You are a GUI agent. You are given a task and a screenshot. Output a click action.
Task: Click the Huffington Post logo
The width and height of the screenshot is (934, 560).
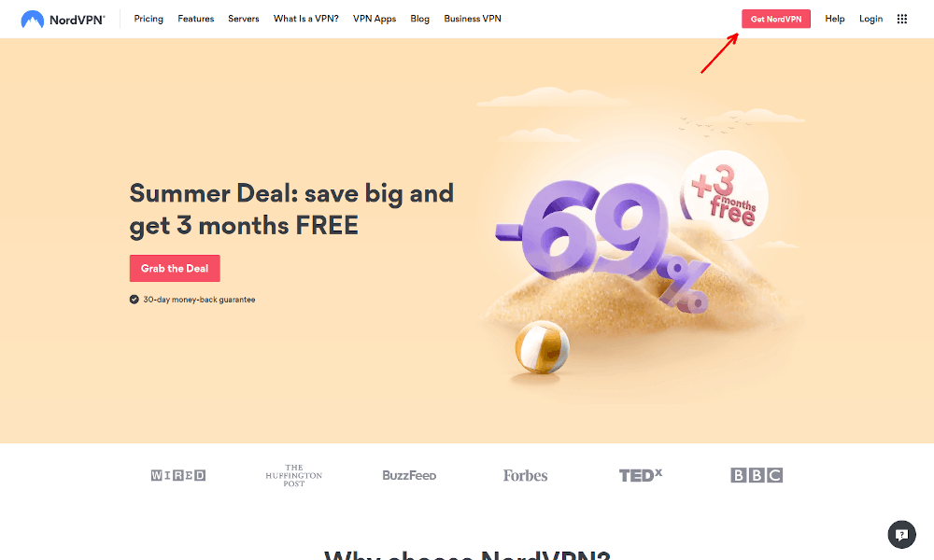click(293, 475)
